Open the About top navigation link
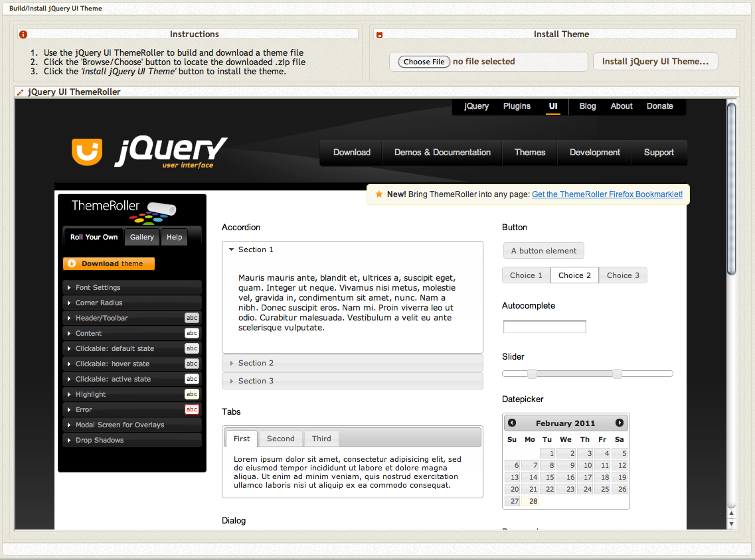The height and width of the screenshot is (560, 755). pos(622,106)
